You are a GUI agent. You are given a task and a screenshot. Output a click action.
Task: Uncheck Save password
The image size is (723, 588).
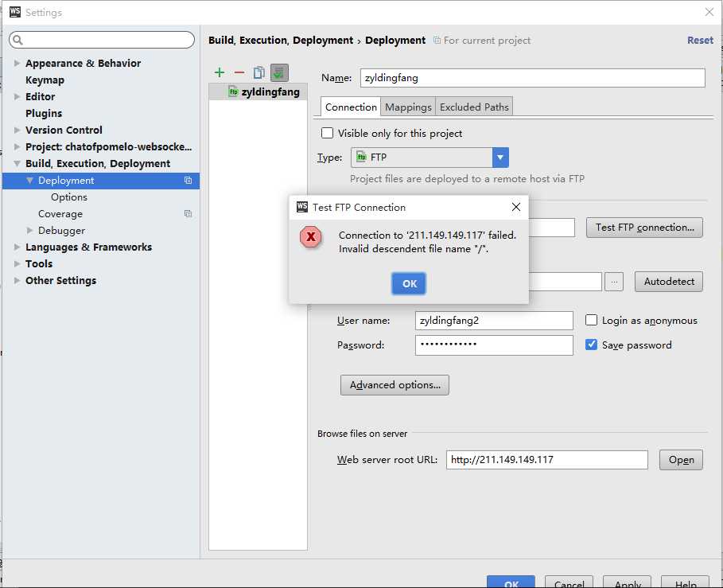click(x=591, y=345)
